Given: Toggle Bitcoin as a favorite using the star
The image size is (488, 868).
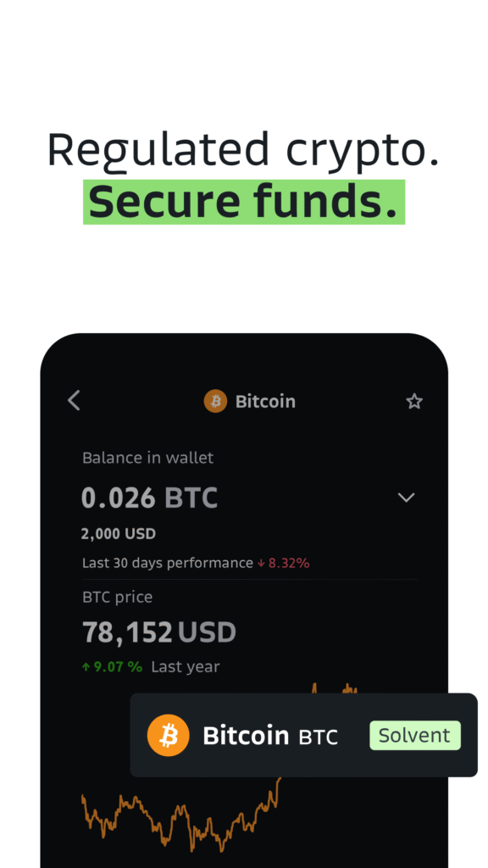Looking at the screenshot, I should [x=414, y=401].
